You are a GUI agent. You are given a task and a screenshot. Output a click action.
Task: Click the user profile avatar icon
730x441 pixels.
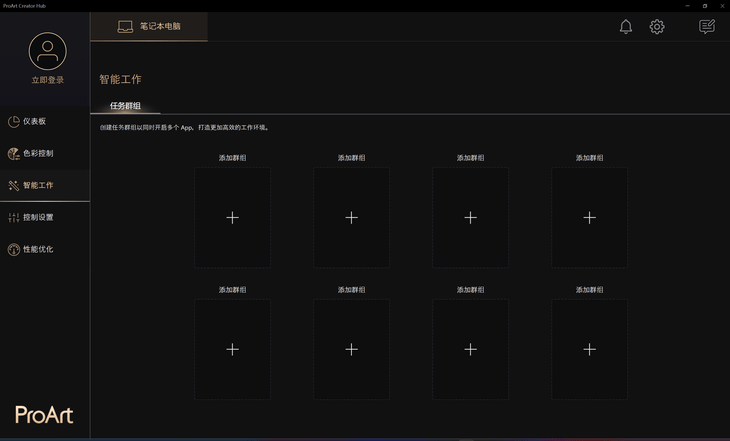[x=47, y=51]
